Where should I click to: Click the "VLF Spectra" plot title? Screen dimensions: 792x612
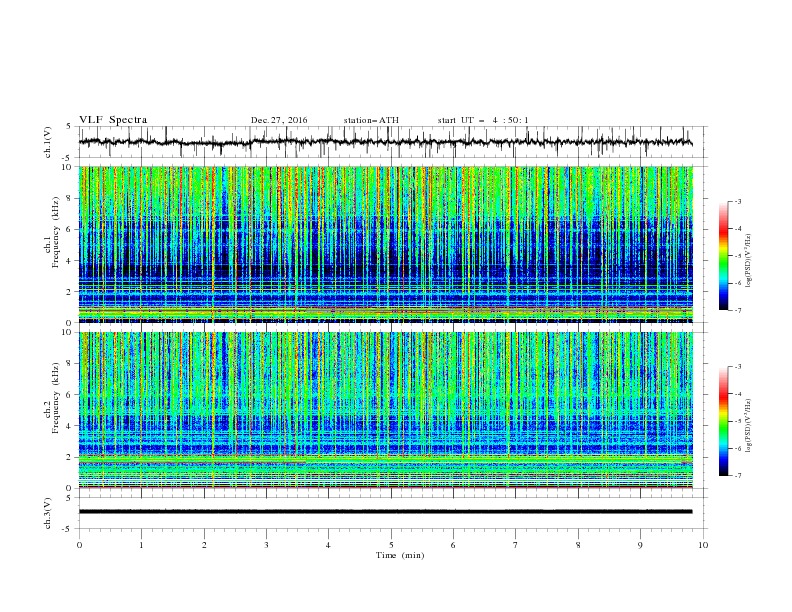[113, 120]
